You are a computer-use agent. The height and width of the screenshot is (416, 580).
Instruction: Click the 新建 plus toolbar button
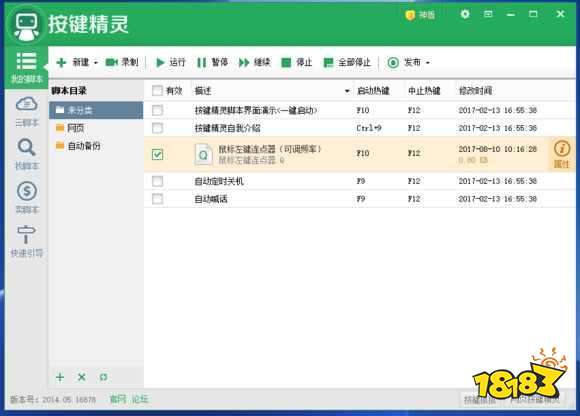point(72,62)
